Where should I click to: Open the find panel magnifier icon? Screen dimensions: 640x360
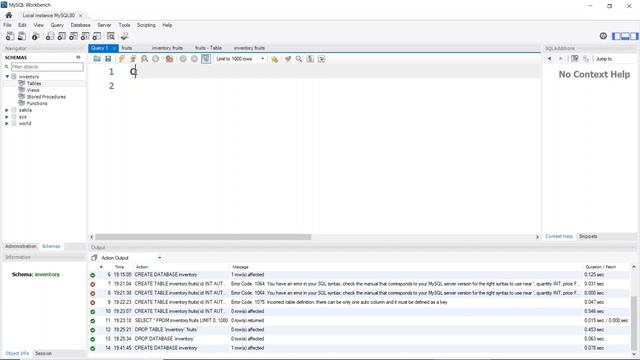point(299,59)
